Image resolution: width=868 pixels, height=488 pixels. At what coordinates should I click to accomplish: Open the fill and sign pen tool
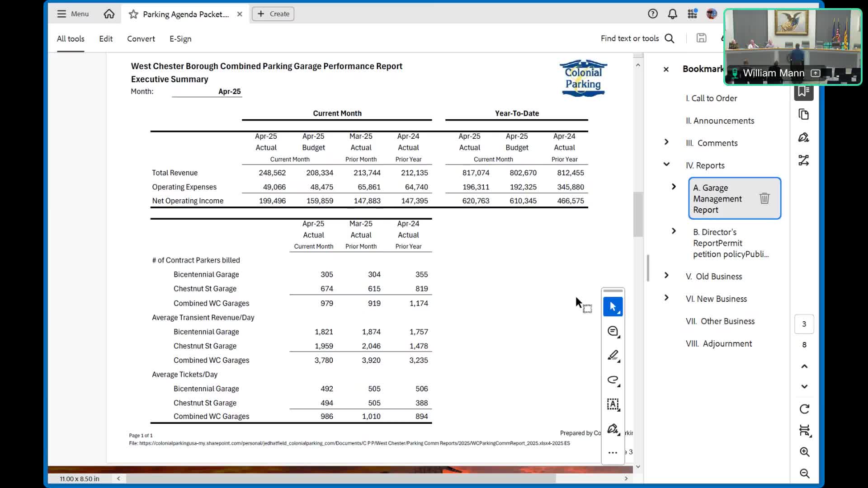coord(613,429)
